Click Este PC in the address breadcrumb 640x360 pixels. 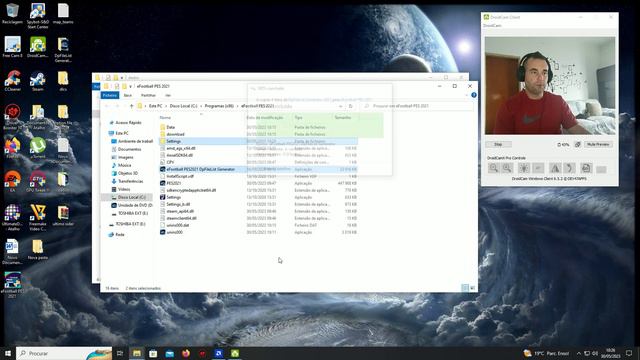tap(156, 106)
